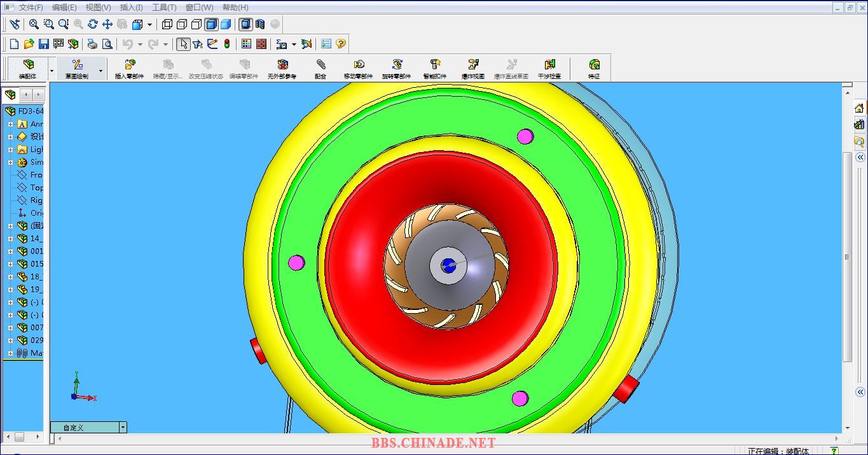The width and height of the screenshot is (868, 455).
Task: Click the Help question mark icon
Action: pyautogui.click(x=341, y=44)
